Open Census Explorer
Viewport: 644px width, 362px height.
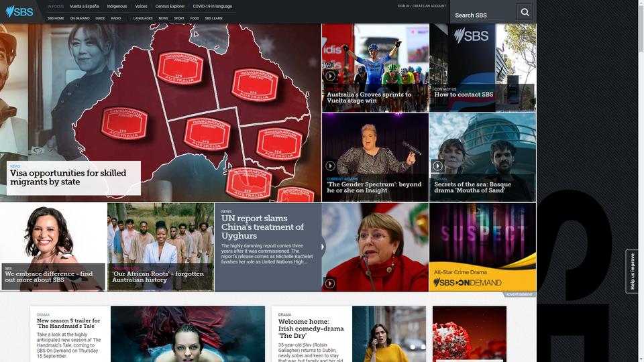point(170,7)
